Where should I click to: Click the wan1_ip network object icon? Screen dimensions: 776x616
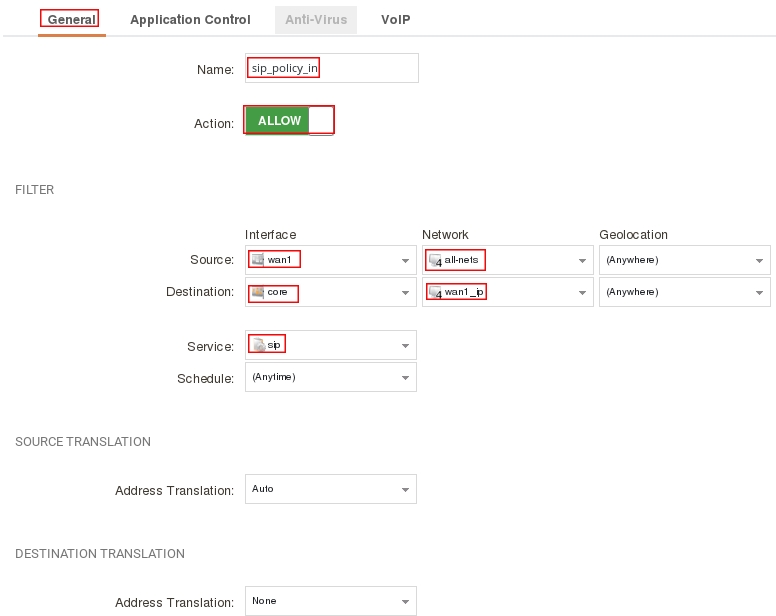point(435,293)
